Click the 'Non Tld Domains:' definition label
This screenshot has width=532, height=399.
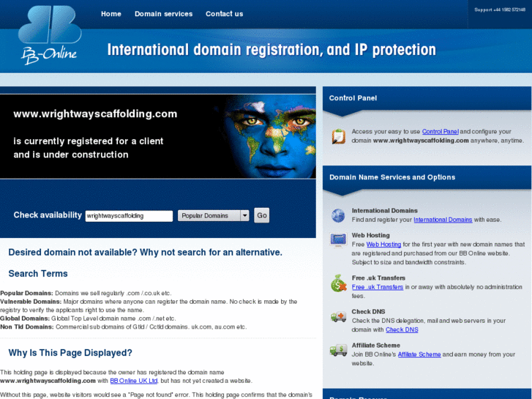pos(27,327)
